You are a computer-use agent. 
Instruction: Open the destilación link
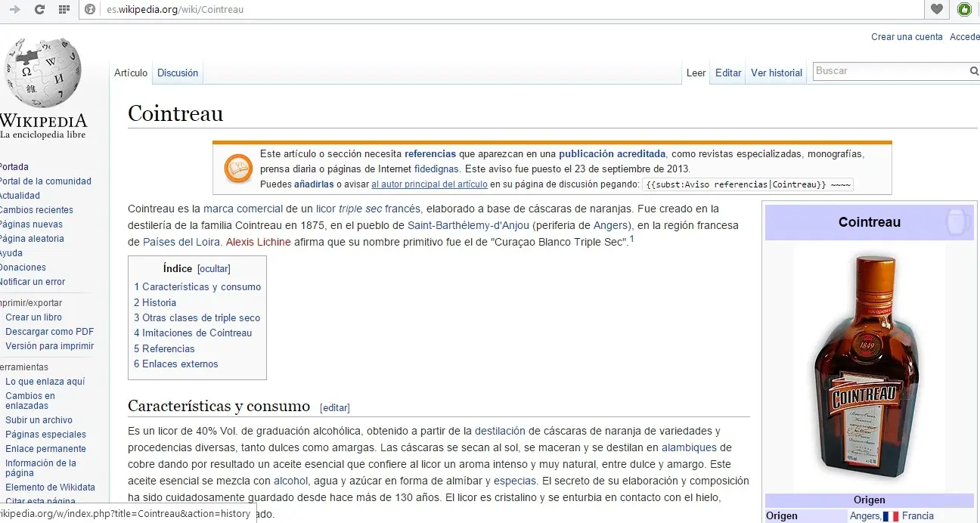point(500,431)
